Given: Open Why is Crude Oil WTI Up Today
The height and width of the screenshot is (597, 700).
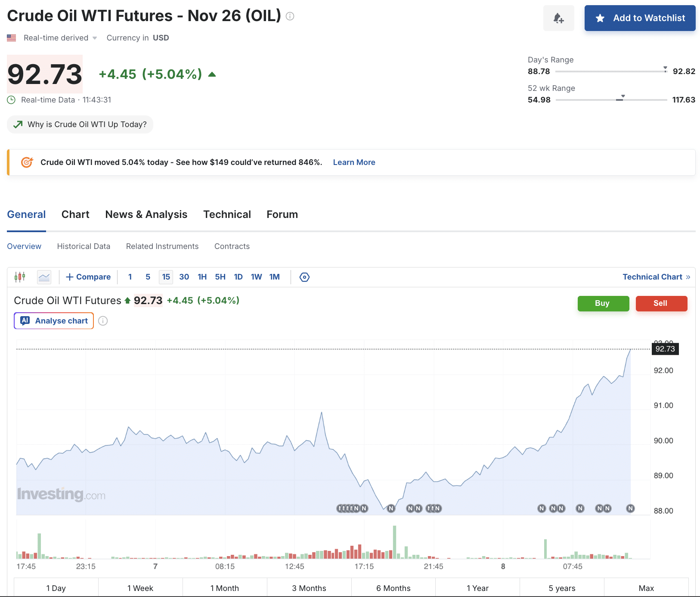Looking at the screenshot, I should (x=80, y=124).
